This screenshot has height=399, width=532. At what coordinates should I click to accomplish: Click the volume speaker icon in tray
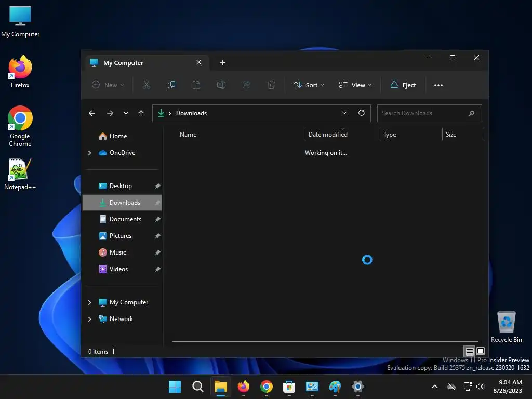480,387
